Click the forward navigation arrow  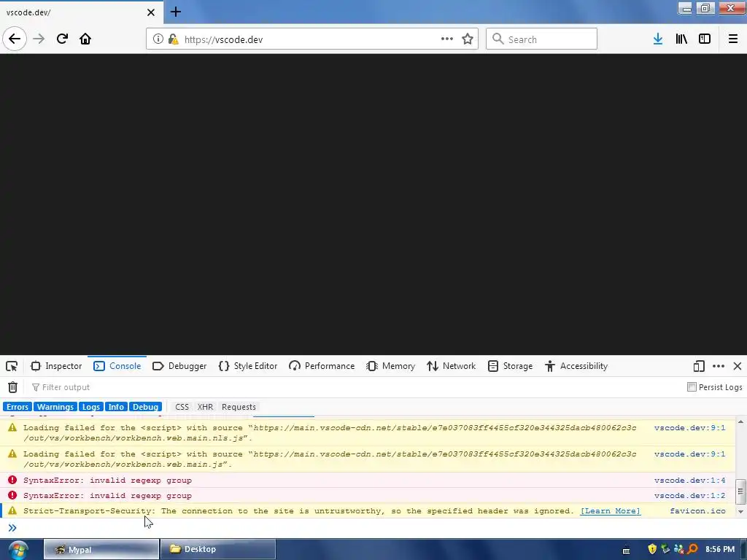(x=39, y=39)
